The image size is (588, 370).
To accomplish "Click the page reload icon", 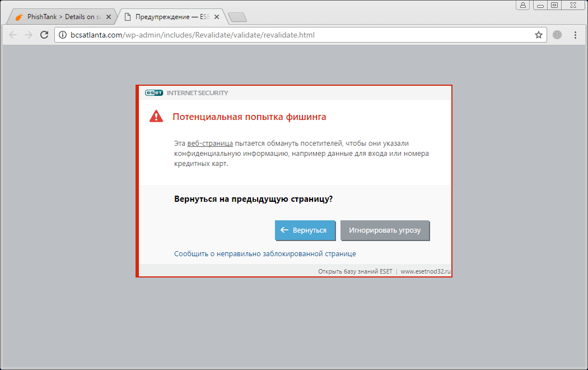I will click(x=44, y=35).
